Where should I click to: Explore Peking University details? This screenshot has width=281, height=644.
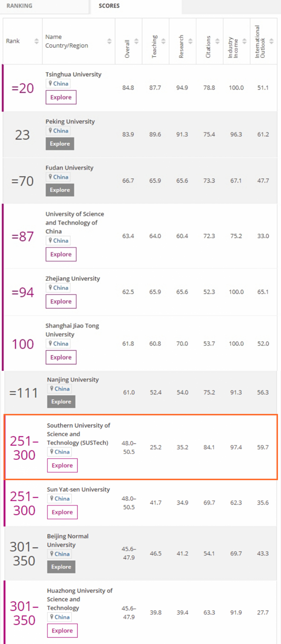pyautogui.click(x=60, y=144)
